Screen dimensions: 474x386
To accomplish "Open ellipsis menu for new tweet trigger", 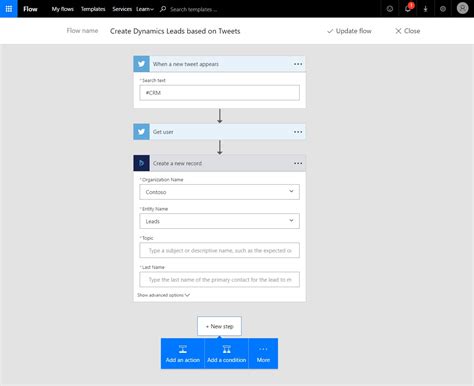I will coord(298,64).
